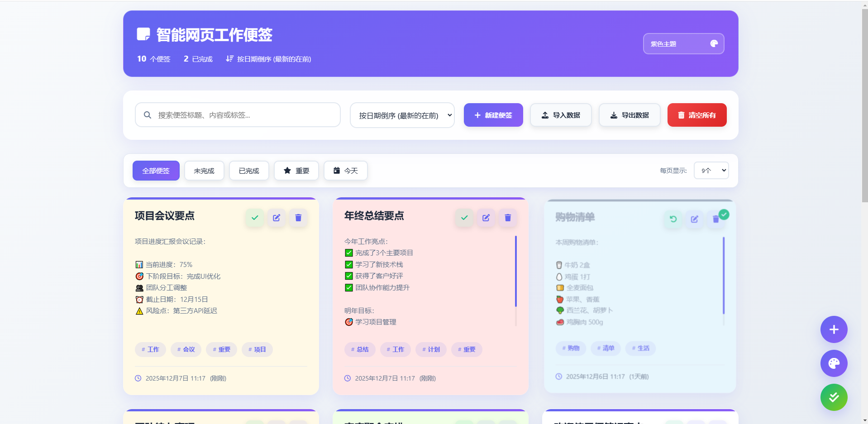Screen dimensions: 868x424
Task: Open the floating plus add-note button
Action: (x=833, y=329)
